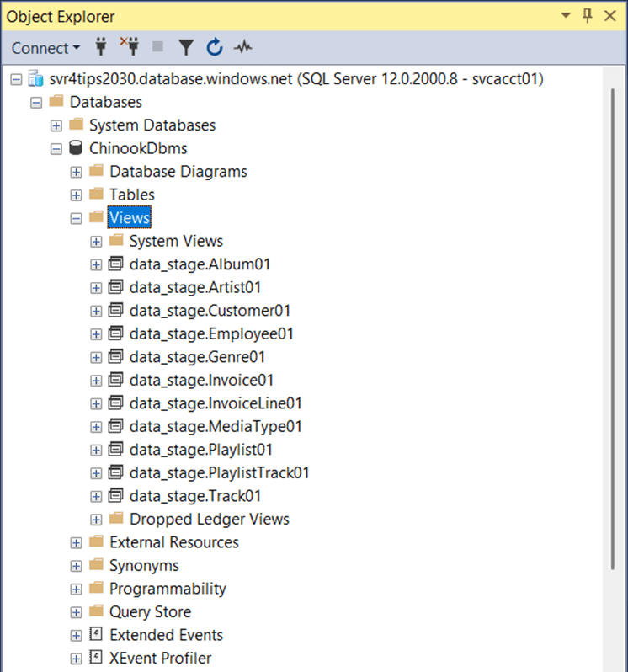This screenshot has height=672, width=628.
Task: Click the XEvent Profiler node icon
Action: coord(96,657)
